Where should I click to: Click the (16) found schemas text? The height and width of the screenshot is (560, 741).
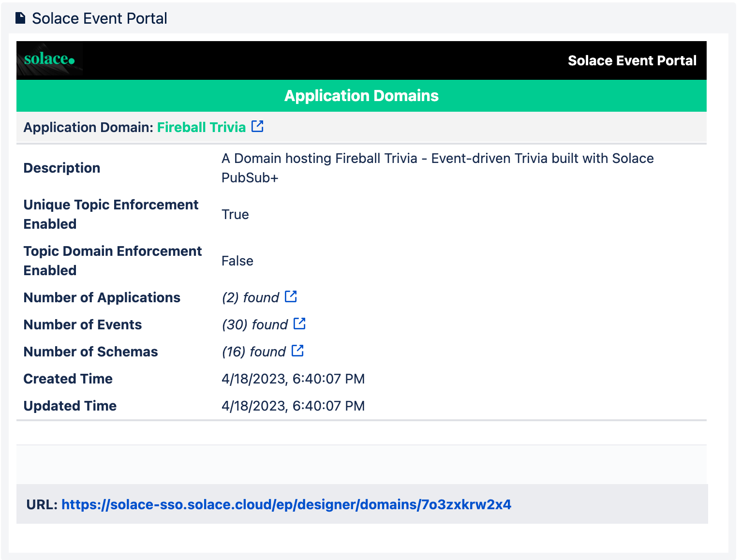coord(254,352)
